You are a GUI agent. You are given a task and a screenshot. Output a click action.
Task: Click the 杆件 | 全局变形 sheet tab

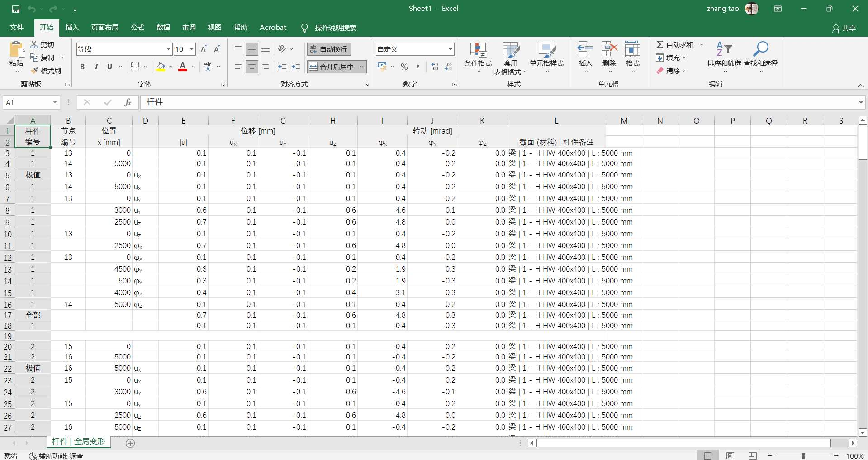[78, 442]
